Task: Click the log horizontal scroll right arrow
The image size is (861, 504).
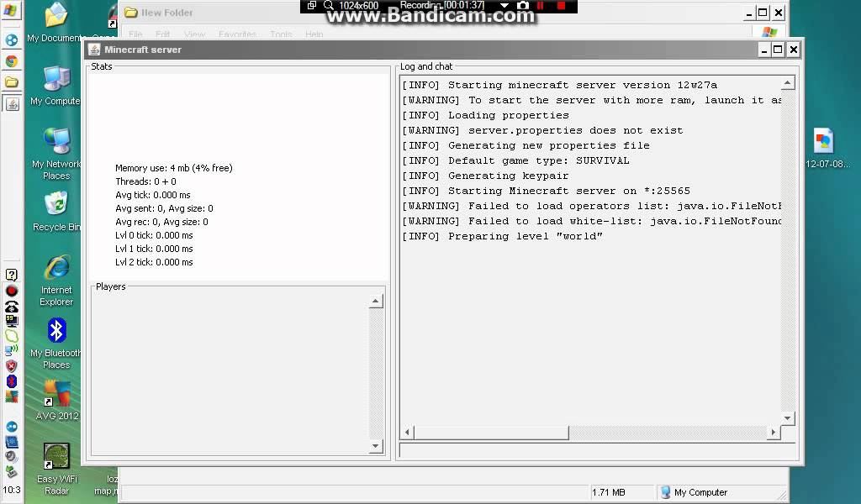Action: (x=774, y=432)
